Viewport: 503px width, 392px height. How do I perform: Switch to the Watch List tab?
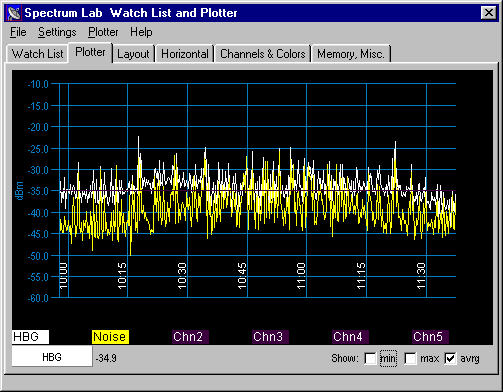click(x=37, y=54)
